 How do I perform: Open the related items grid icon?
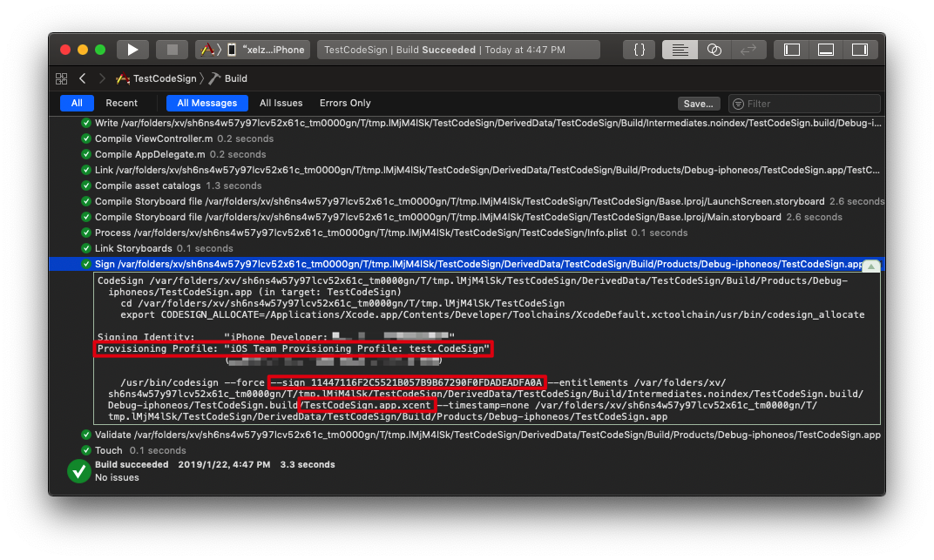pyautogui.click(x=61, y=78)
